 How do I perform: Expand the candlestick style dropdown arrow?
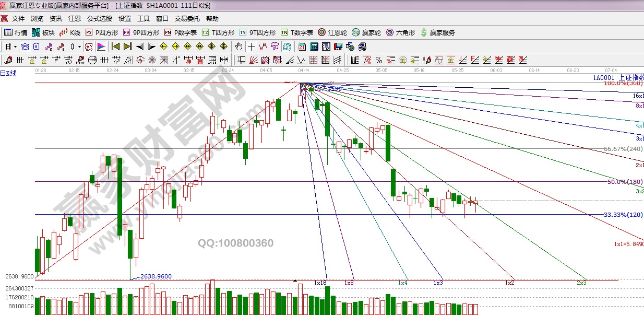point(79,46)
